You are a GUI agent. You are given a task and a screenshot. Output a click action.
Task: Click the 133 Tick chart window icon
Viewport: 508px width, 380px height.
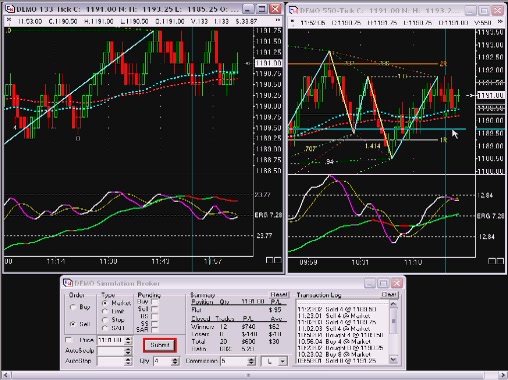click(x=10, y=9)
